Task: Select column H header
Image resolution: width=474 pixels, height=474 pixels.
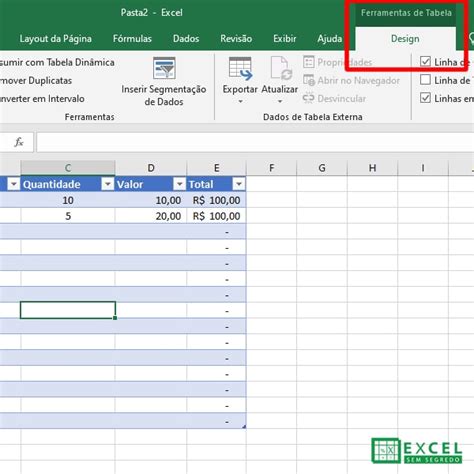Action: pyautogui.click(x=372, y=168)
